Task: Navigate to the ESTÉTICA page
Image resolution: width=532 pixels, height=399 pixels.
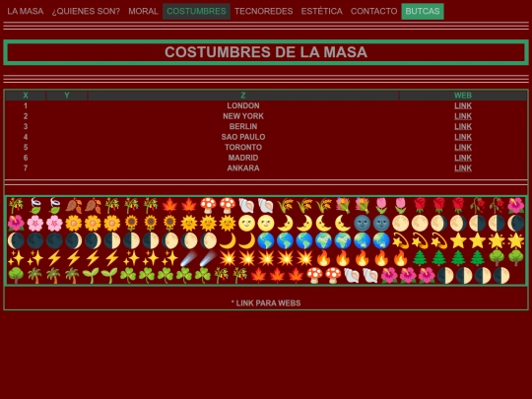Action: pos(321,11)
